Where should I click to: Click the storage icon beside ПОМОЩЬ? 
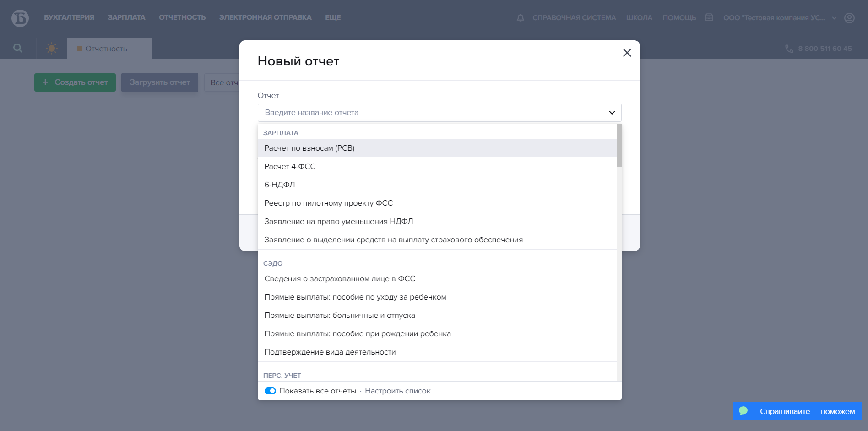pos(709,17)
